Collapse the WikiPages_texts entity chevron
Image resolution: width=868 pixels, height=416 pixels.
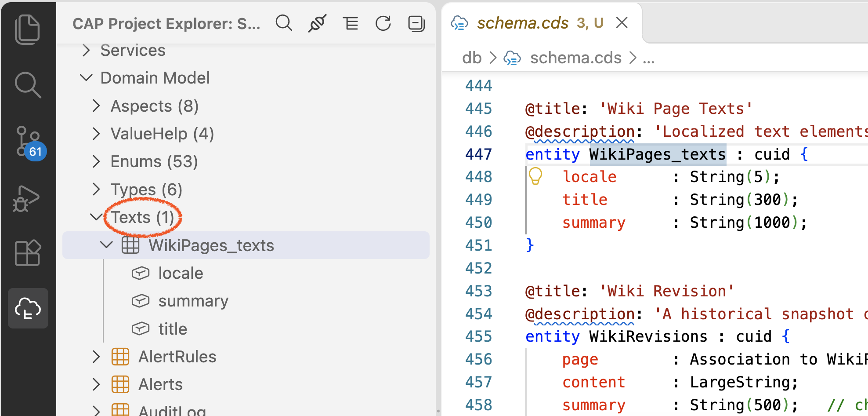106,244
